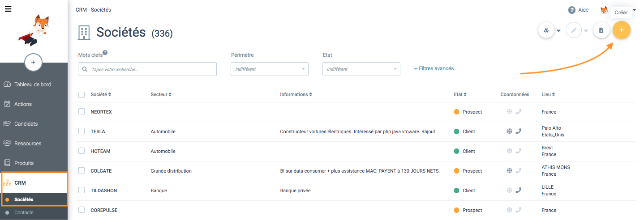Click the sidebar quick-add plus button
The height and width of the screenshot is (220, 644).
[x=34, y=63]
